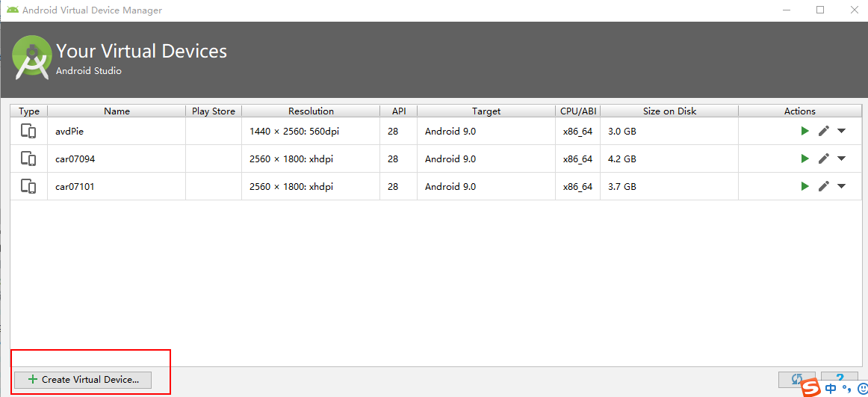Select the car07101 name cell
This screenshot has width=868, height=397.
[117, 187]
